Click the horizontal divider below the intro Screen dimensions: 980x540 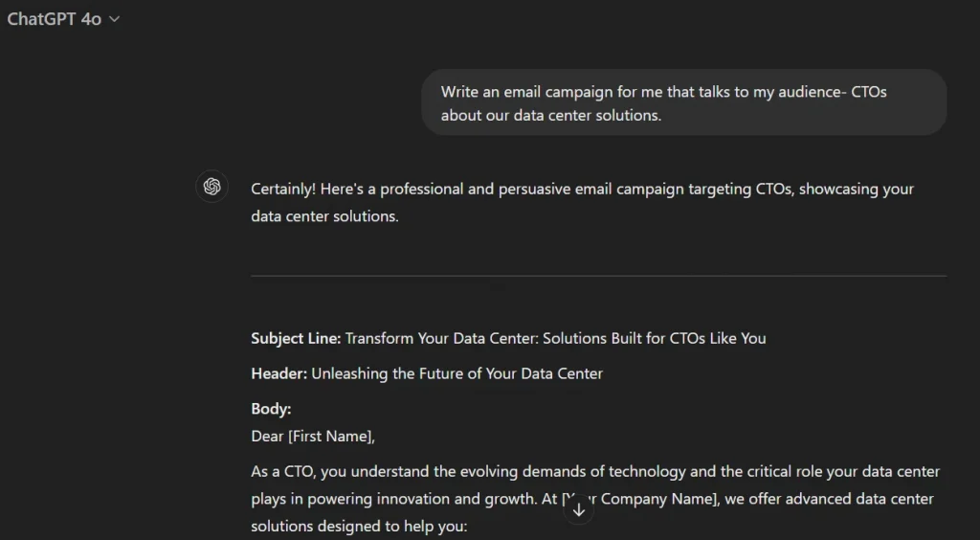(x=598, y=277)
